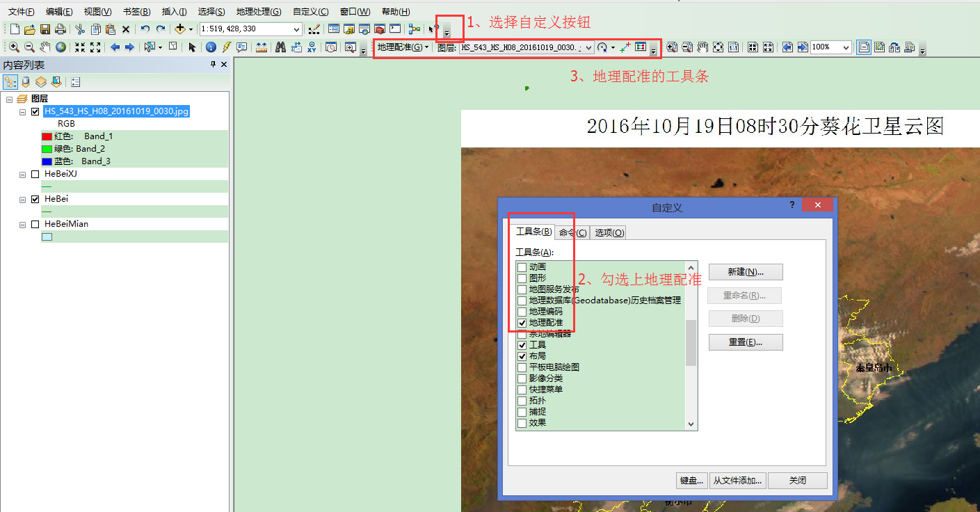This screenshot has height=512, width=980.
Task: Enable the HeBeiMian layer checkbox
Action: tap(35, 224)
